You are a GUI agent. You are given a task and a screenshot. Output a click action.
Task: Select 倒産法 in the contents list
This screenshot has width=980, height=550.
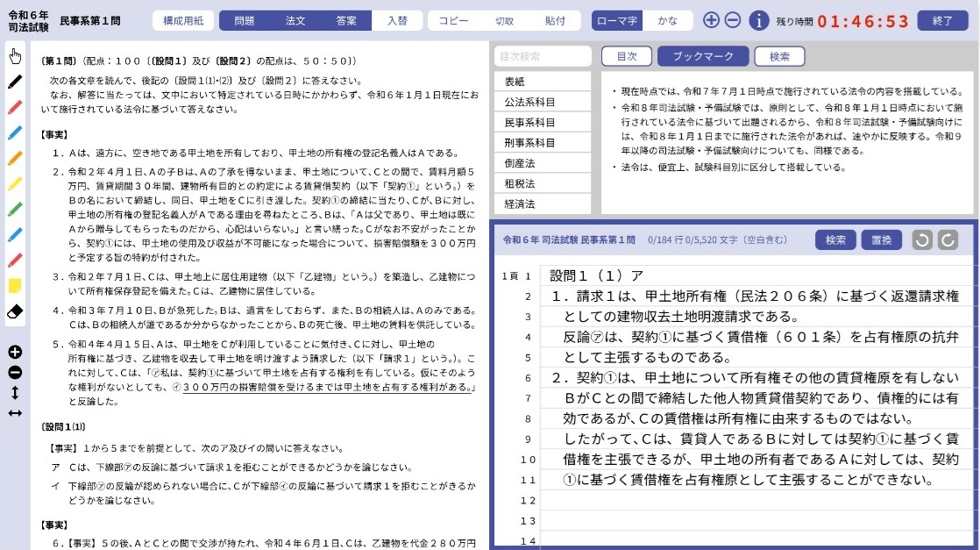click(x=543, y=163)
